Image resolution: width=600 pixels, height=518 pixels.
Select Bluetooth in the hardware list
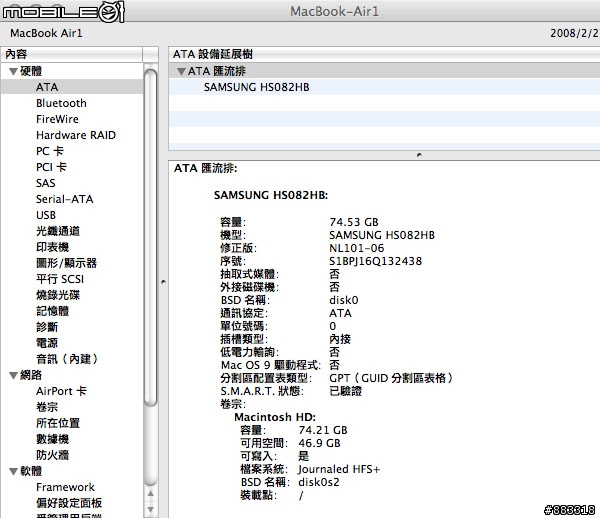pyautogui.click(x=61, y=103)
